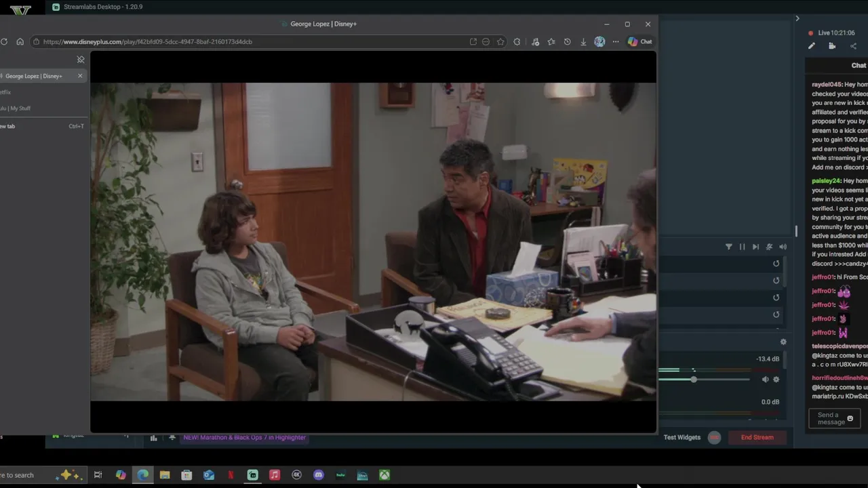868x488 pixels.
Task: Replay the fourth event in the list
Action: pyautogui.click(x=776, y=314)
